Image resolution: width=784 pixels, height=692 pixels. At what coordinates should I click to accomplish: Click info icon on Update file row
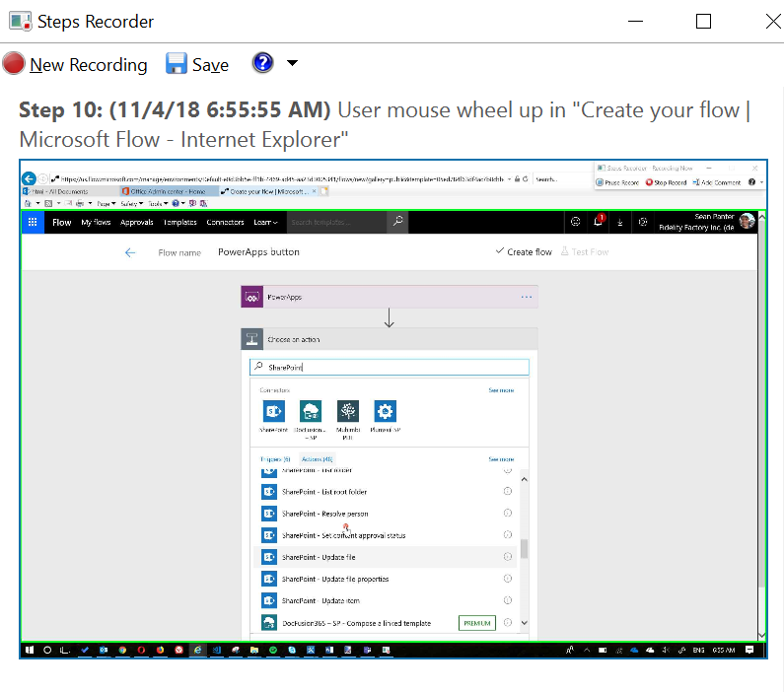coord(508,557)
